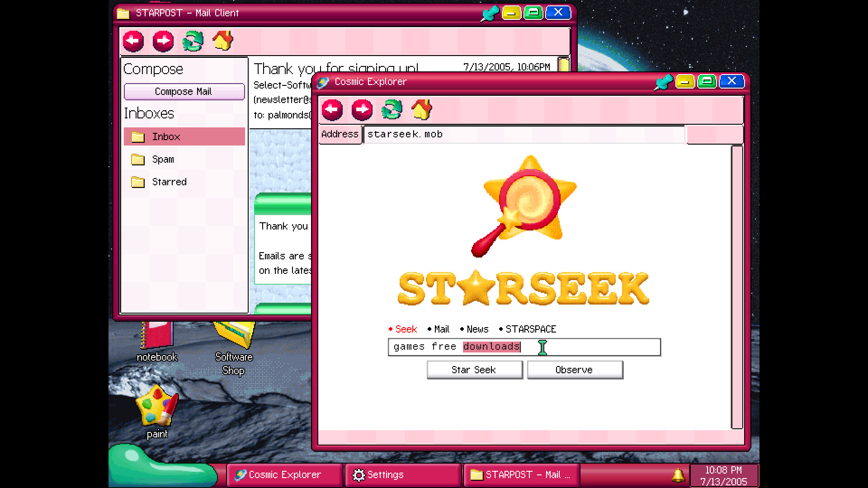Click STARPOST's back arrow icon
This screenshot has height=488, width=868.
(132, 41)
